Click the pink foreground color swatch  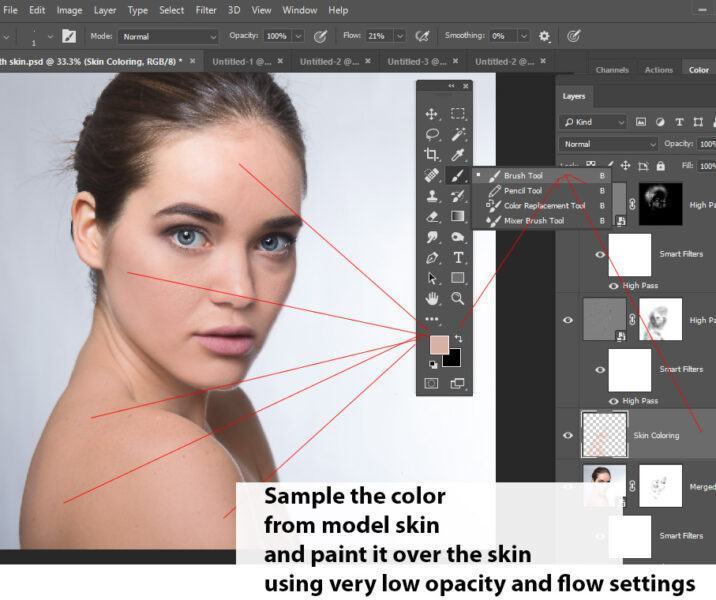pos(437,343)
